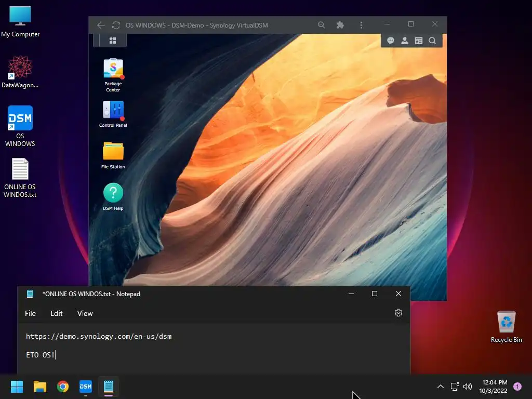Maximize the Notepad window

(375, 294)
